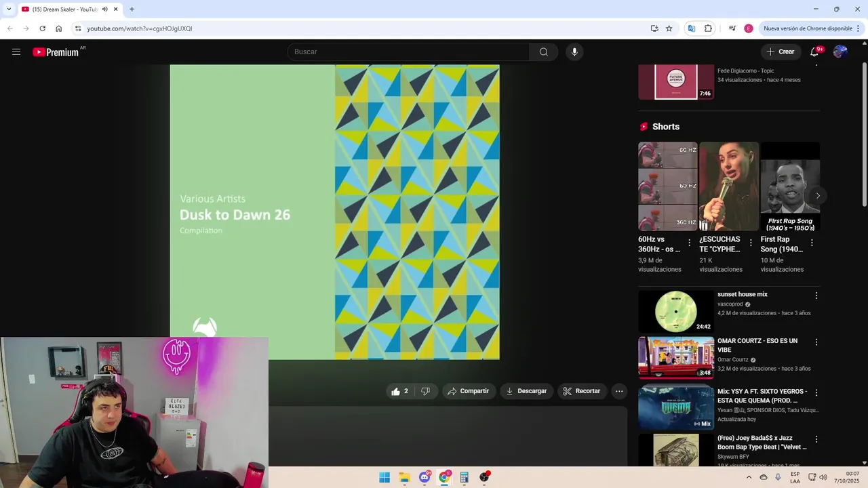Click the search magnifier button
This screenshot has width=868, height=488.
click(544, 52)
